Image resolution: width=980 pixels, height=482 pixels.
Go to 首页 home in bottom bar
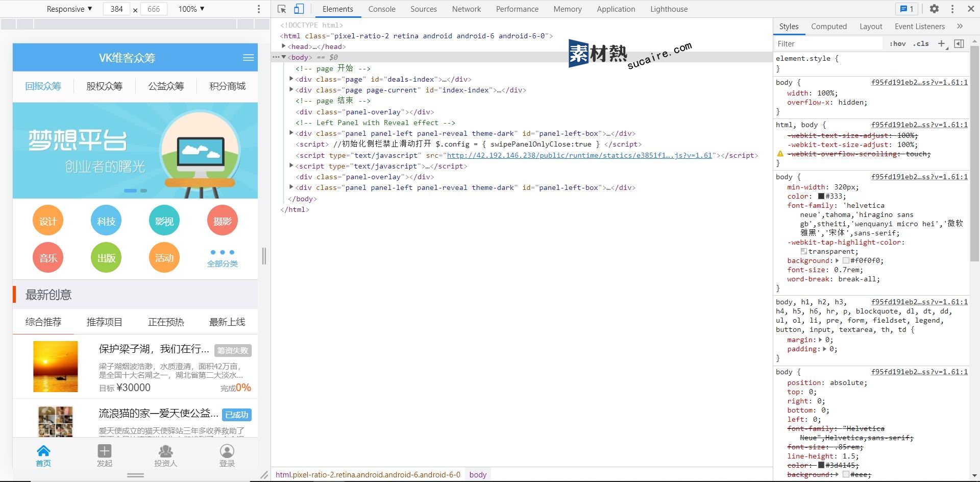click(x=43, y=456)
